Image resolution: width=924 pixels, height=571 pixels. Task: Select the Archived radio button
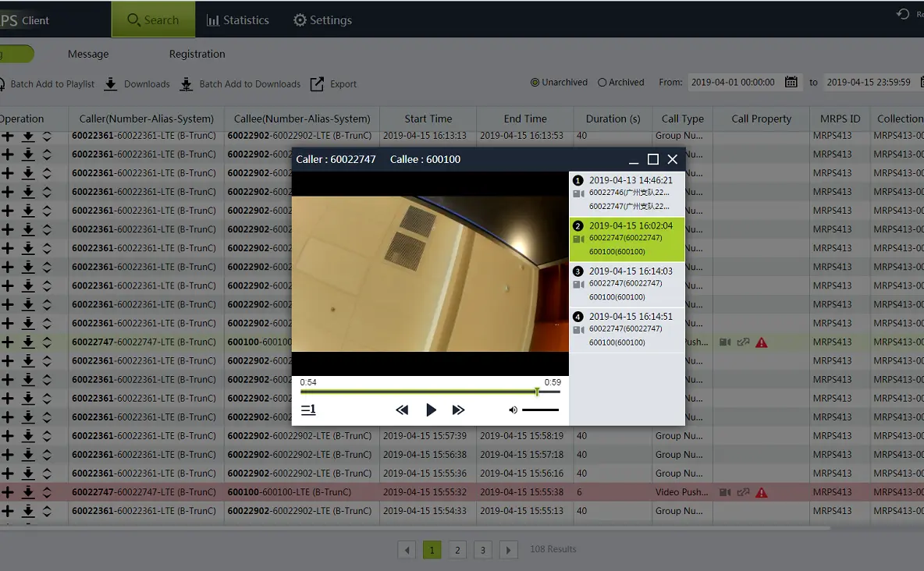pos(602,81)
